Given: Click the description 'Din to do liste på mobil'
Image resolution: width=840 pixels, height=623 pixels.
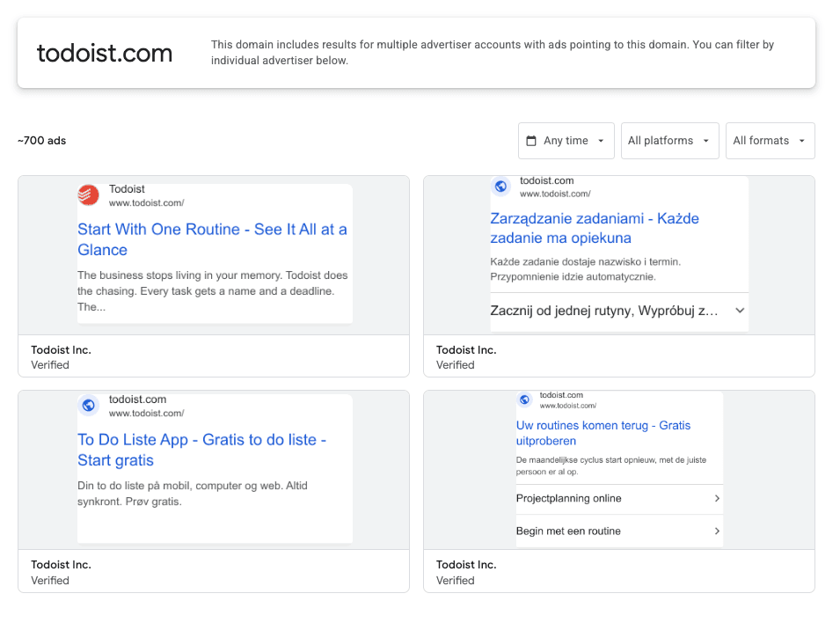Looking at the screenshot, I should point(193,494).
